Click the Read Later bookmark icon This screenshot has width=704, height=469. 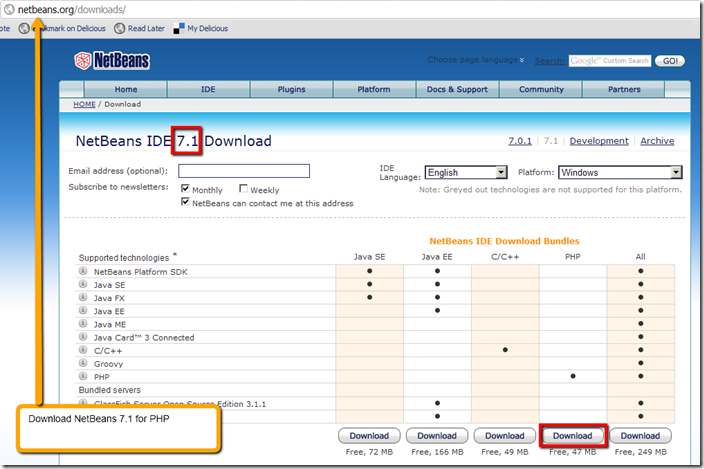[x=119, y=28]
